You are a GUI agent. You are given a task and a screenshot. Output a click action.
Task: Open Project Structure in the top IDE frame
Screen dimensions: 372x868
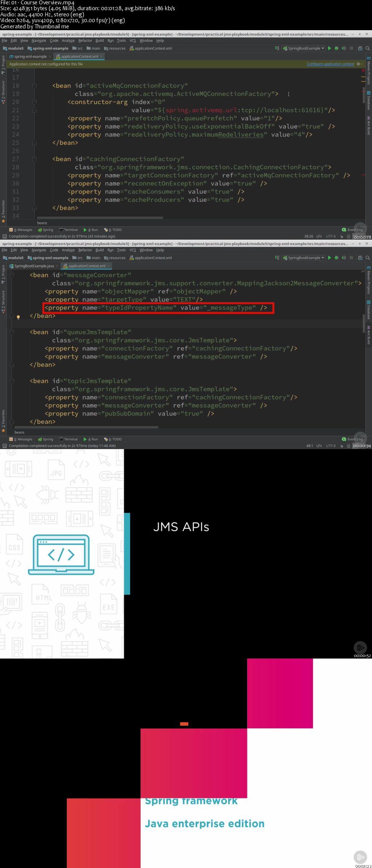point(360,48)
